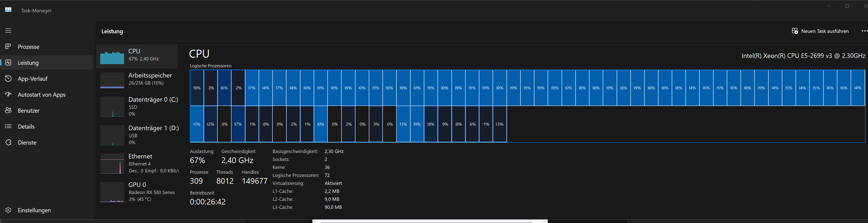Click the Virtualisierung Aktiviert value
The image size is (868, 223).
coord(333,183)
